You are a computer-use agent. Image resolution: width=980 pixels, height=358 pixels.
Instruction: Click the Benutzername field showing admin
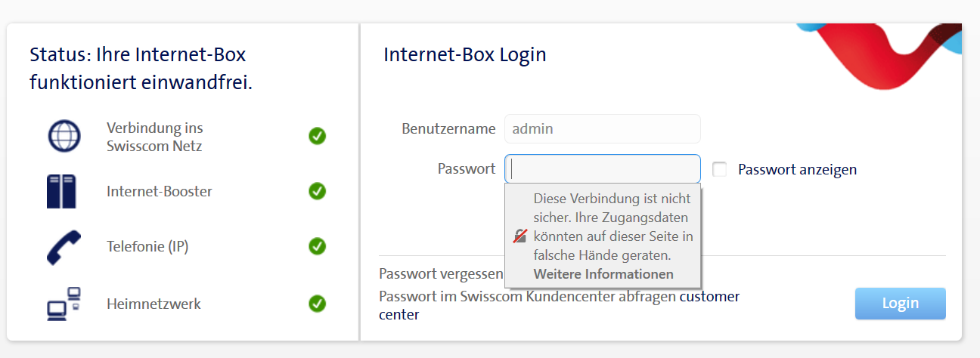[x=603, y=129]
